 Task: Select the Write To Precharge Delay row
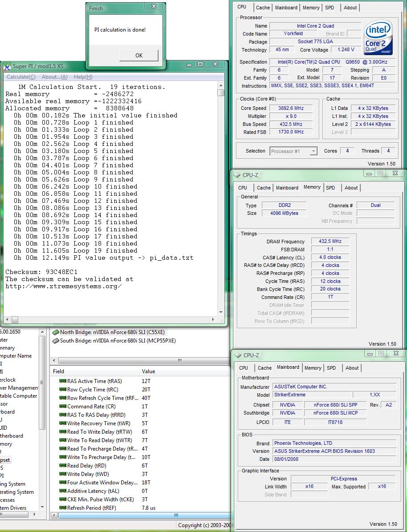click(x=140, y=457)
